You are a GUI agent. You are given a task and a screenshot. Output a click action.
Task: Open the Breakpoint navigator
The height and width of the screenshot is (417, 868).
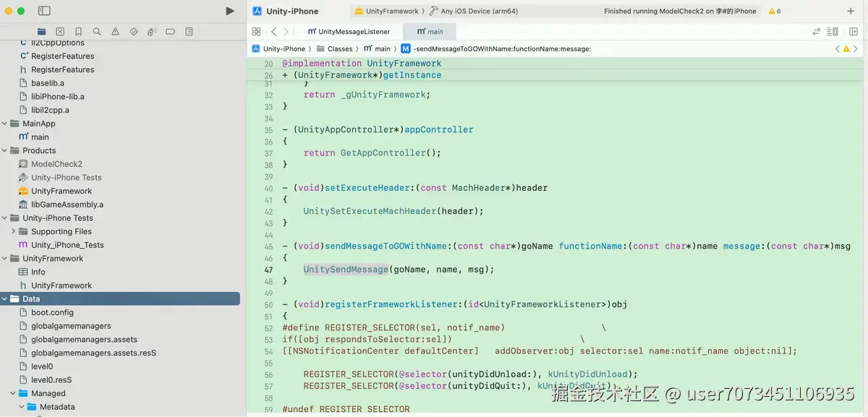pyautogui.click(x=171, y=32)
